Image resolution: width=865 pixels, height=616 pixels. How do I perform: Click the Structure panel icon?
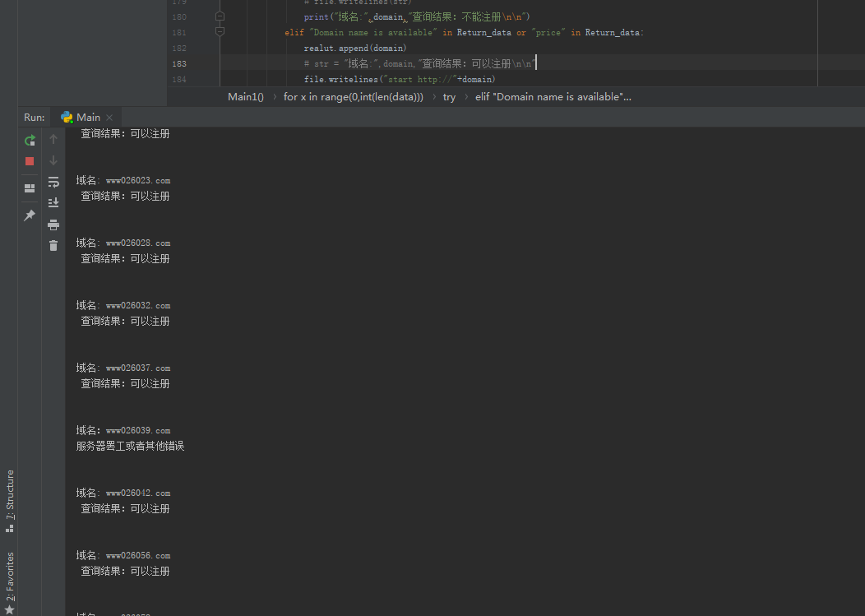click(9, 528)
